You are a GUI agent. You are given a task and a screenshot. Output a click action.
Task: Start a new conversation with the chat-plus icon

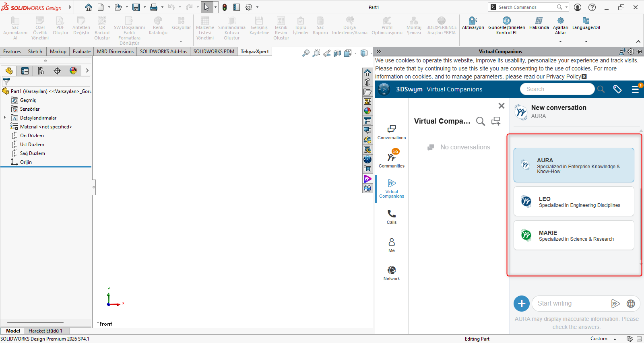tap(496, 121)
